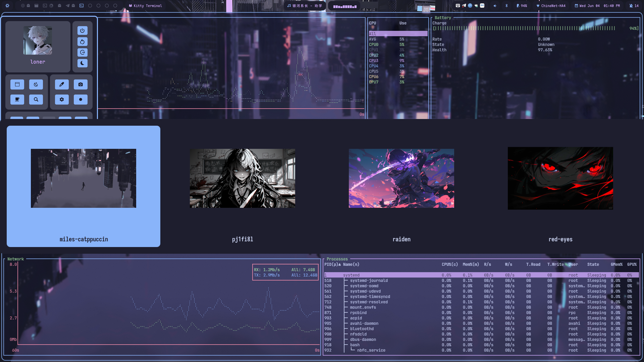Open the calendar from the date display
This screenshot has width=644, height=362.
(x=596, y=6)
